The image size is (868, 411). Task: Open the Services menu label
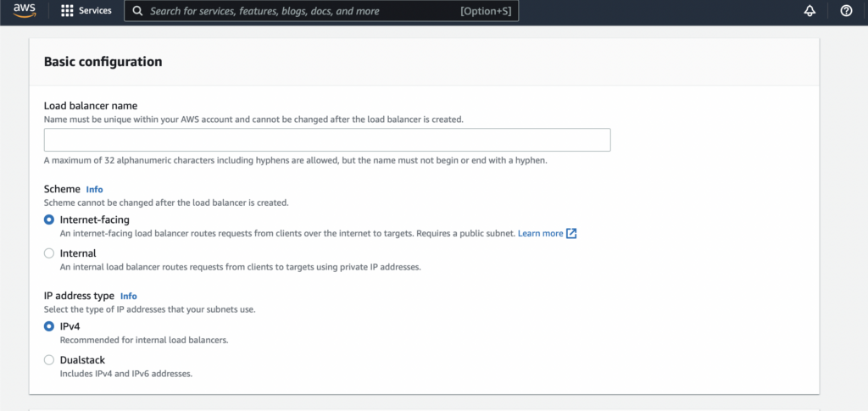click(95, 10)
